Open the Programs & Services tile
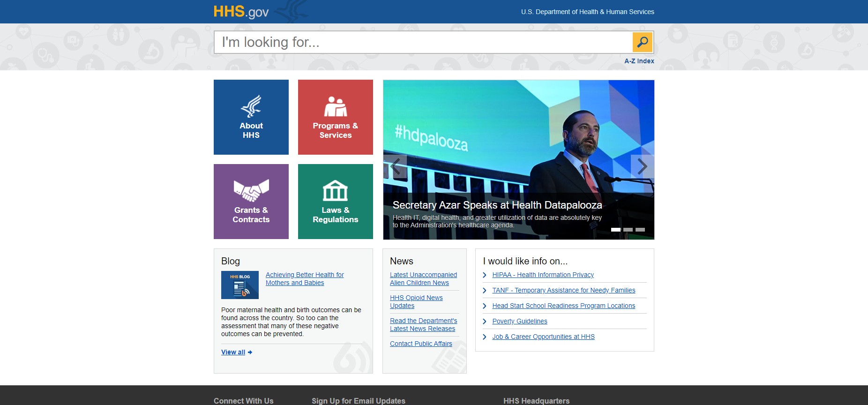The image size is (868, 405). [x=336, y=117]
